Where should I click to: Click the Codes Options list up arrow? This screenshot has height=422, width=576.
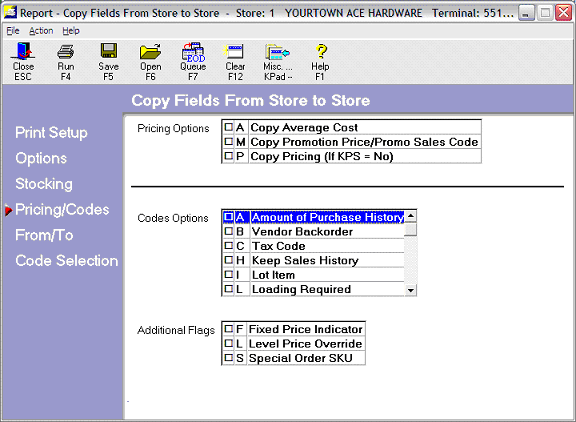tap(411, 216)
